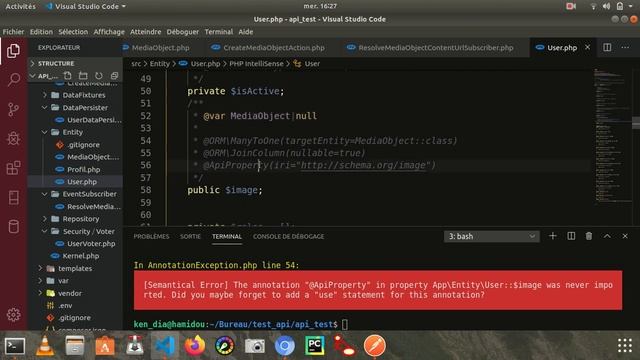
Task: Split the editor to the right
Action: coord(607,47)
